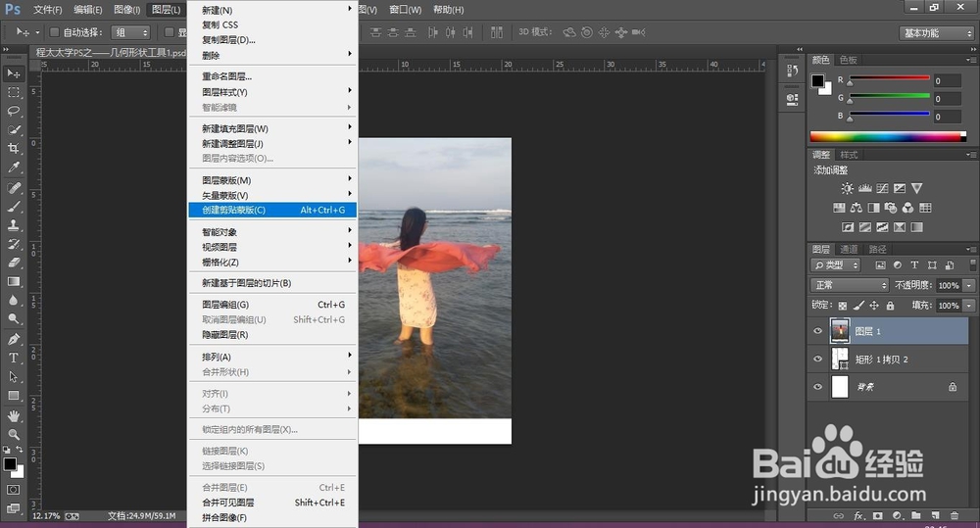Open Color panel flyout menu

click(971, 60)
